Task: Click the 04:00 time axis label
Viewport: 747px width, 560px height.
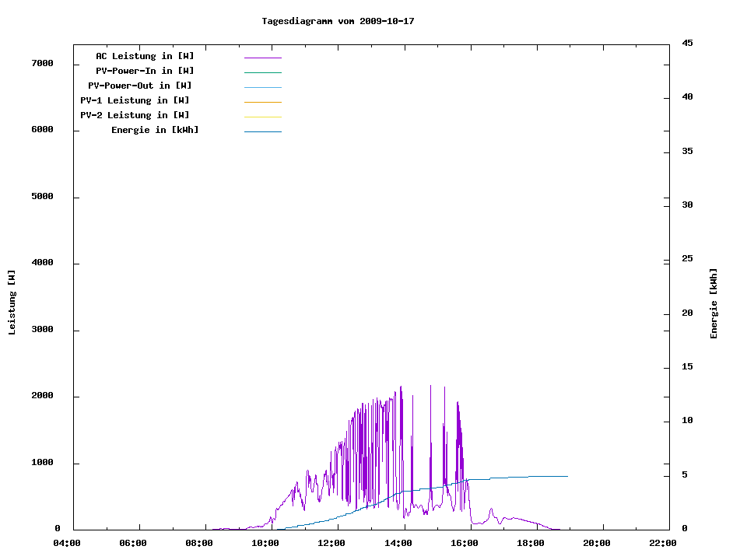Action: [67, 543]
